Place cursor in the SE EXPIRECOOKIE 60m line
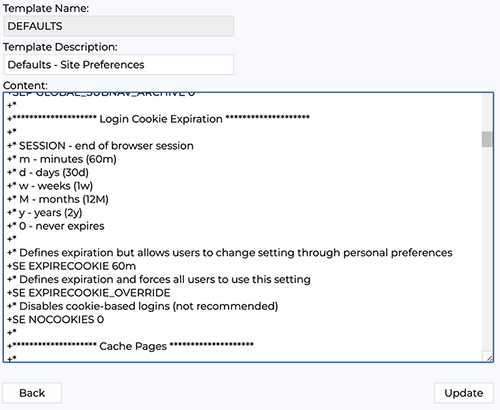Screen dimensions: 500x410 [x=72, y=266]
